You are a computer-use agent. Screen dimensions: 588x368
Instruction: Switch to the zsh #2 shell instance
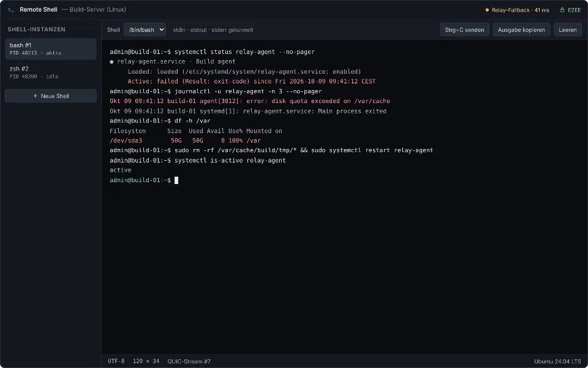[x=51, y=72]
